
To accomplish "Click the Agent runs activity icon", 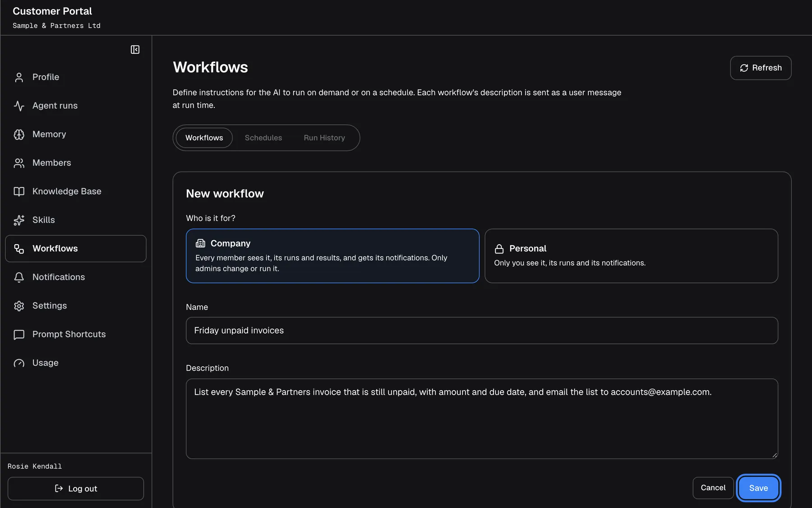I will [19, 106].
